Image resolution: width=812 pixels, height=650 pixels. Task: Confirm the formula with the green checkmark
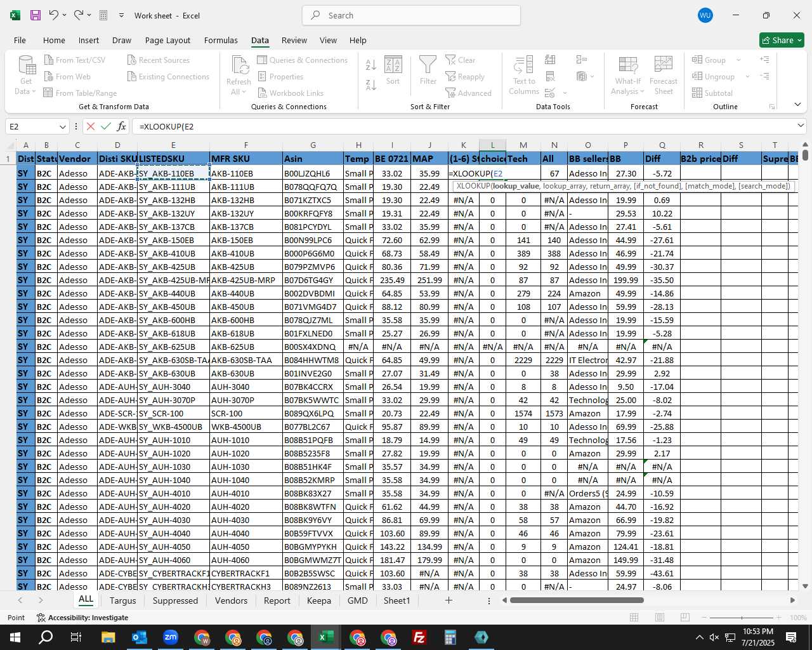(x=106, y=126)
